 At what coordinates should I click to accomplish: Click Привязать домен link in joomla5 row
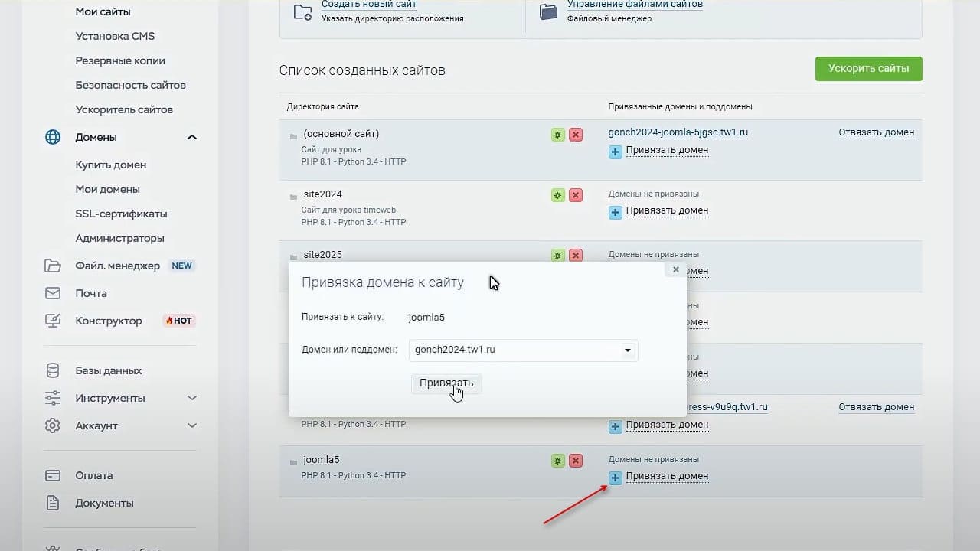(x=667, y=476)
